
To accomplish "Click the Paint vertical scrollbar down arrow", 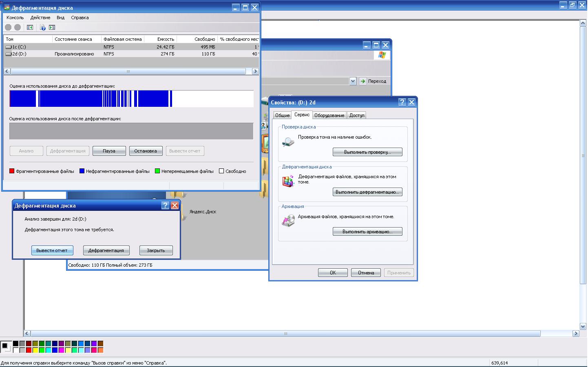I will [583, 327].
